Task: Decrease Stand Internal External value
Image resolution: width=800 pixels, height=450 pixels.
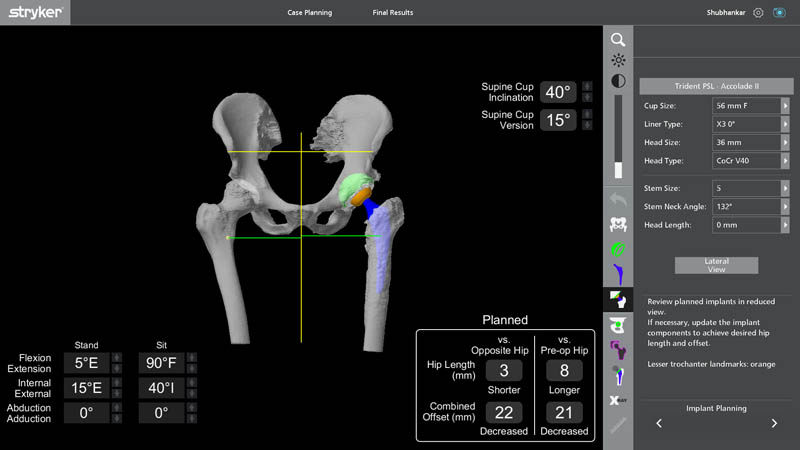Action: (x=117, y=393)
